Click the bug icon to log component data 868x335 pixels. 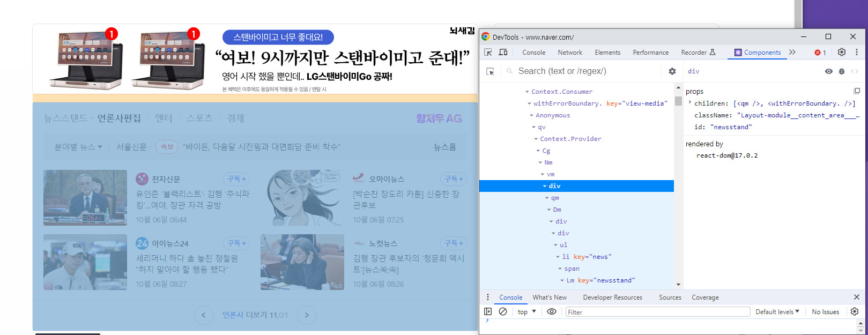tap(842, 71)
